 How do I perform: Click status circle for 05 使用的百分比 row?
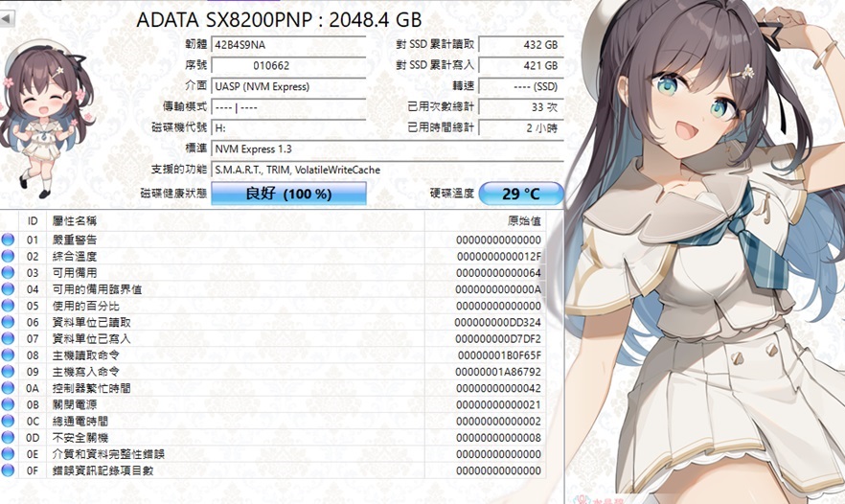[8, 306]
